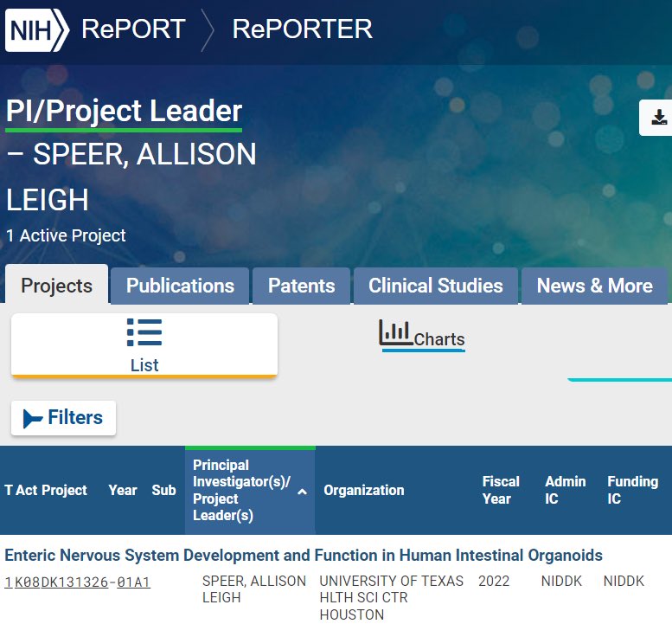672x624 pixels.
Task: Open the Filters panel
Action: pyautogui.click(x=63, y=418)
